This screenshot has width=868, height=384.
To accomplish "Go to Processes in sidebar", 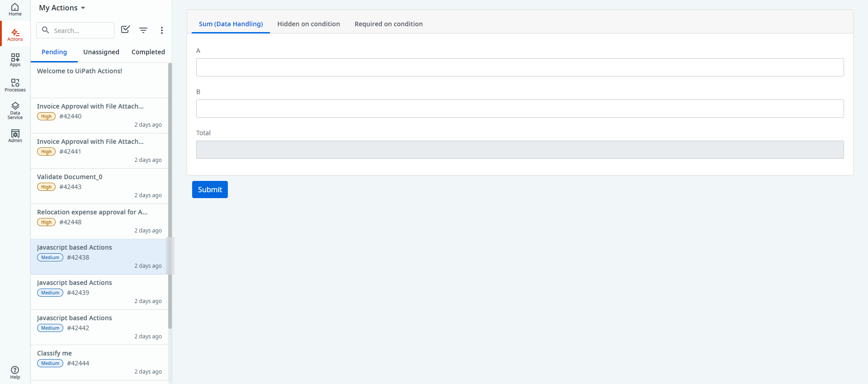I will [x=15, y=85].
